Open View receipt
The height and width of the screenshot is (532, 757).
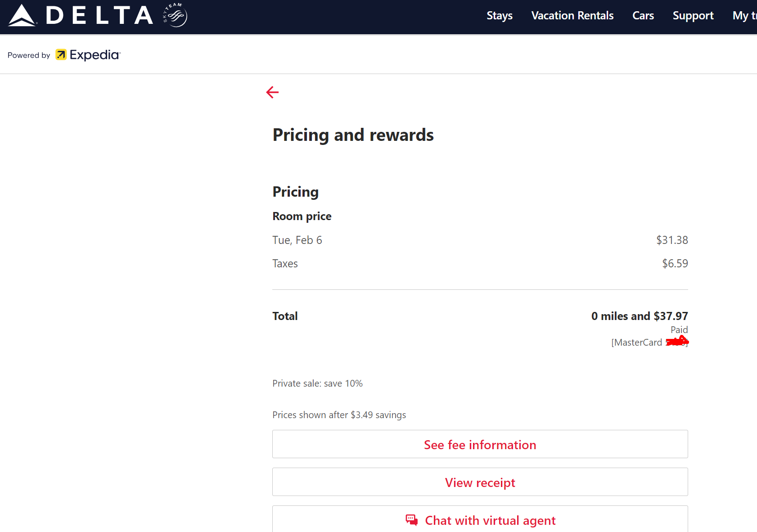pos(480,482)
